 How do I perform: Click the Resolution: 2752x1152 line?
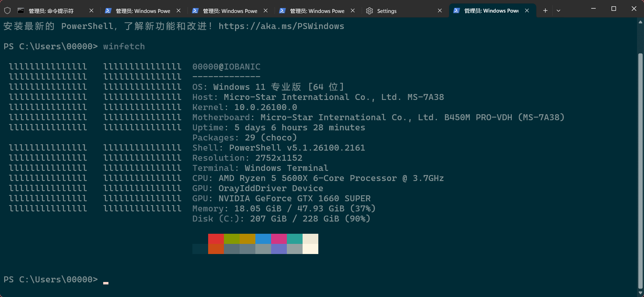tap(247, 158)
